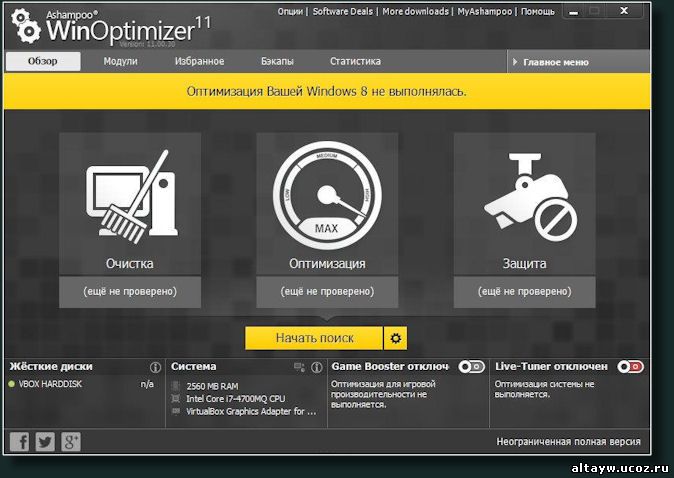
Task: Click the CPU icon beside Intel Core i7
Action: click(x=175, y=398)
